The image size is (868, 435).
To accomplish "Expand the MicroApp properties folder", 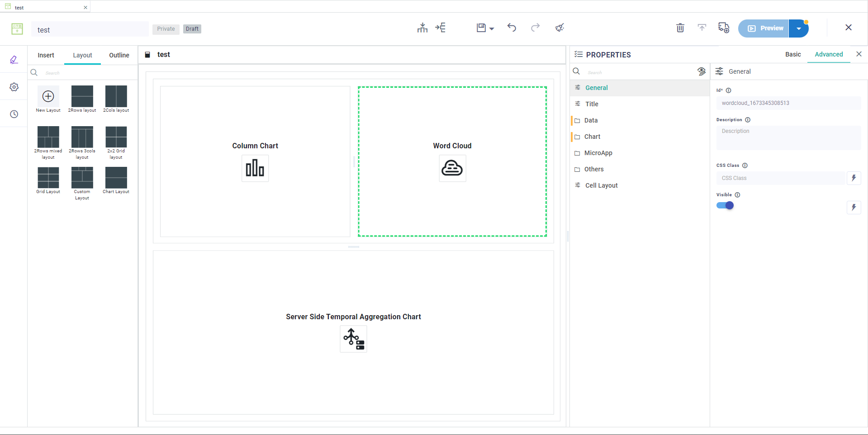I will pos(598,153).
